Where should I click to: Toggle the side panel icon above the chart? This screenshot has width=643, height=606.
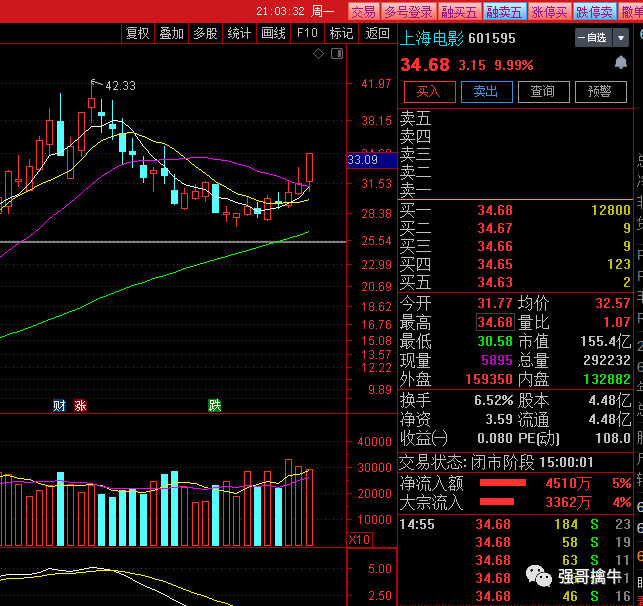click(337, 53)
